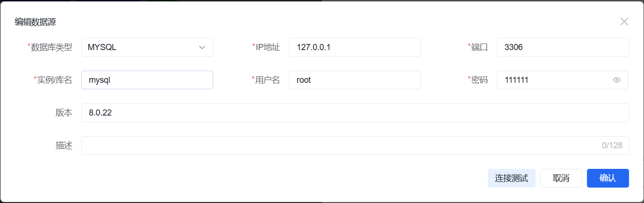Click the 端口 field containing 3306
The height and width of the screenshot is (203, 644).
click(x=563, y=47)
